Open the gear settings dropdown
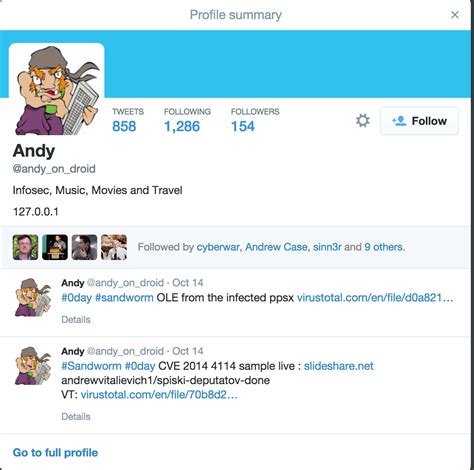 tap(363, 121)
